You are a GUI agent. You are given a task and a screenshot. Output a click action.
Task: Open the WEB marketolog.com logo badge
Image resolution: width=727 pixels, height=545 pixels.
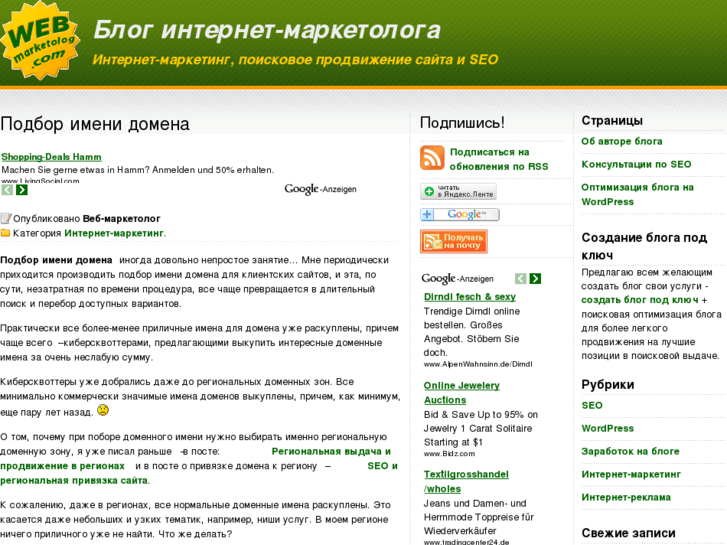tap(40, 40)
